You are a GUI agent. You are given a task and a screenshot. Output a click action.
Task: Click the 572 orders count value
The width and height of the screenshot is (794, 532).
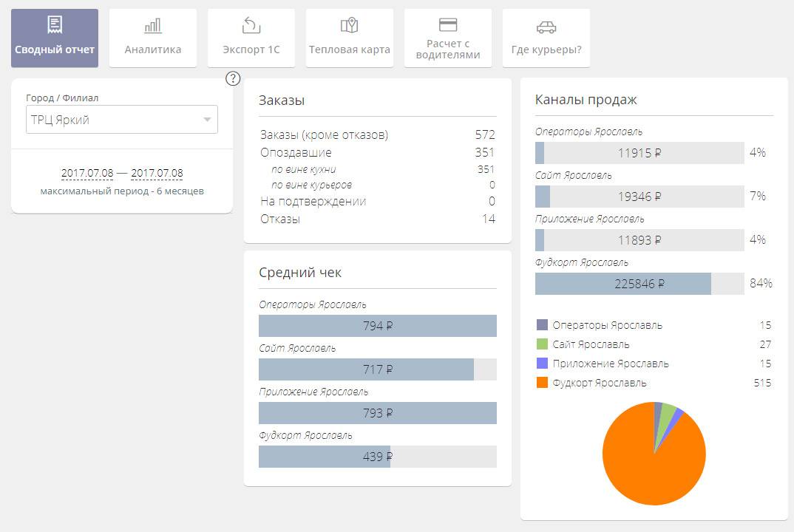point(485,134)
